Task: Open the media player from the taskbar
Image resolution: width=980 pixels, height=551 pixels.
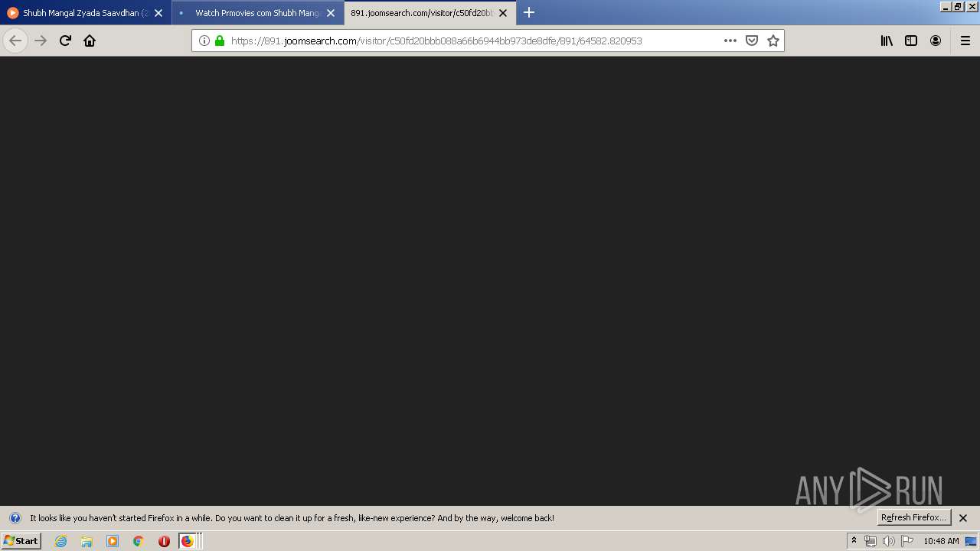Action: [x=113, y=541]
